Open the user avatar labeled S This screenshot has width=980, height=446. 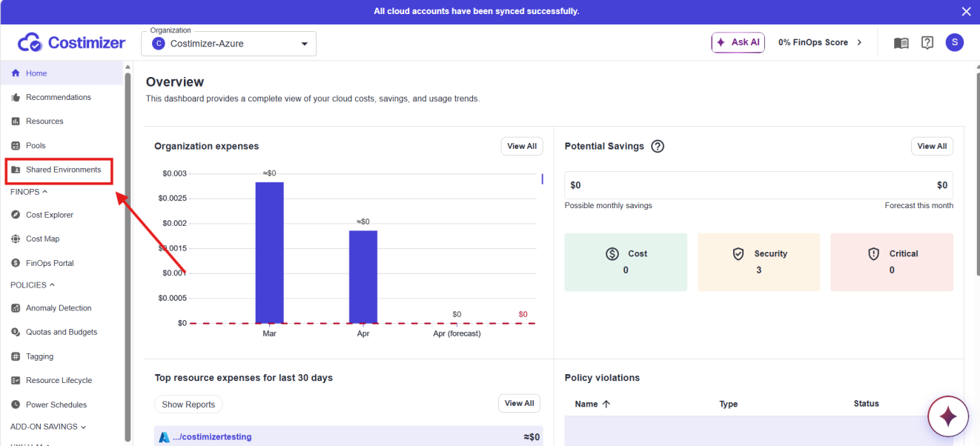(x=955, y=42)
